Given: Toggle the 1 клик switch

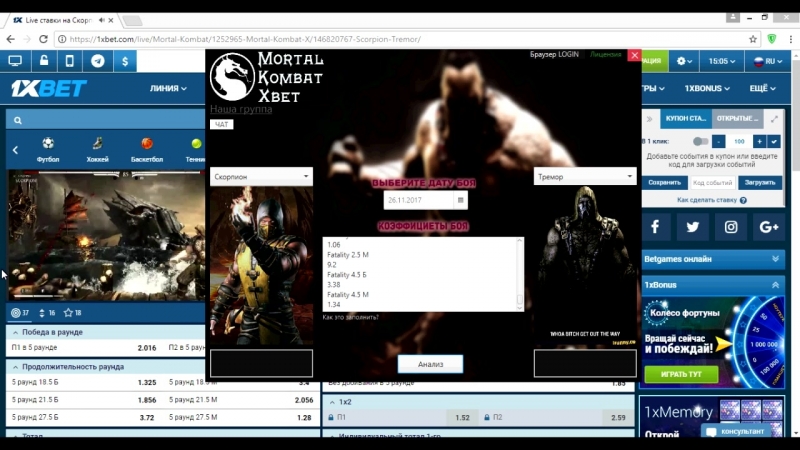Looking at the screenshot, I should coord(701,141).
